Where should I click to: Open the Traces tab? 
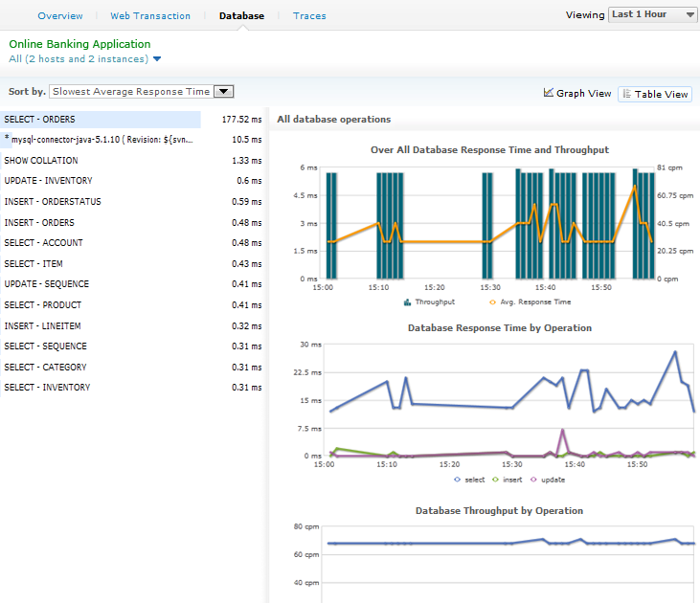(309, 16)
